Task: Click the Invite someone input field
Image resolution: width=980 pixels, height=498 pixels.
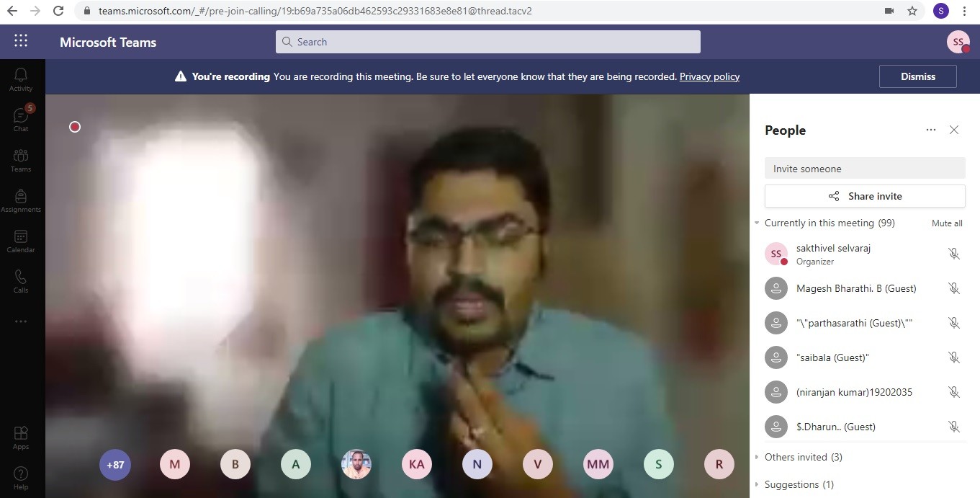Action: pos(864,169)
